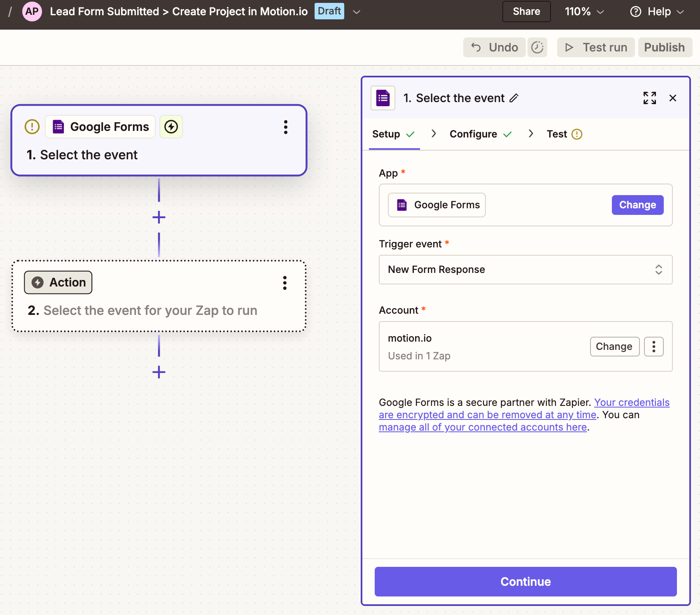Image resolution: width=700 pixels, height=615 pixels.
Task: Select the '1. Select the event' step card
Action: (x=159, y=140)
